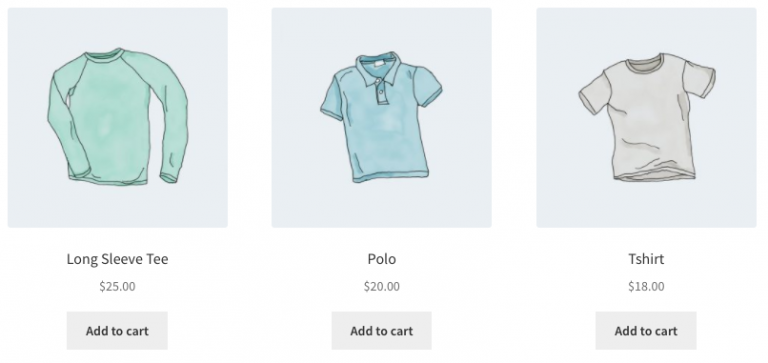Open the gray Tshirt product image
Screen dimensions: 768x363
(x=646, y=118)
